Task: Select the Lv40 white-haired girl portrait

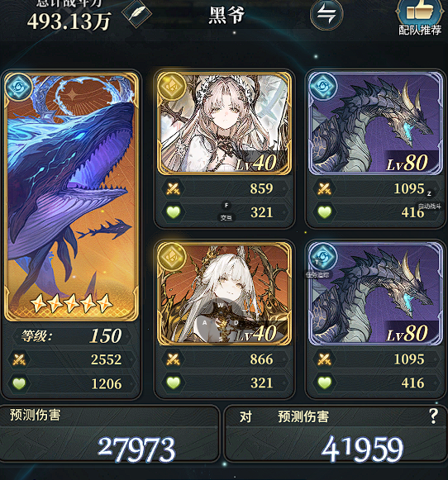Action: pyautogui.click(x=225, y=293)
